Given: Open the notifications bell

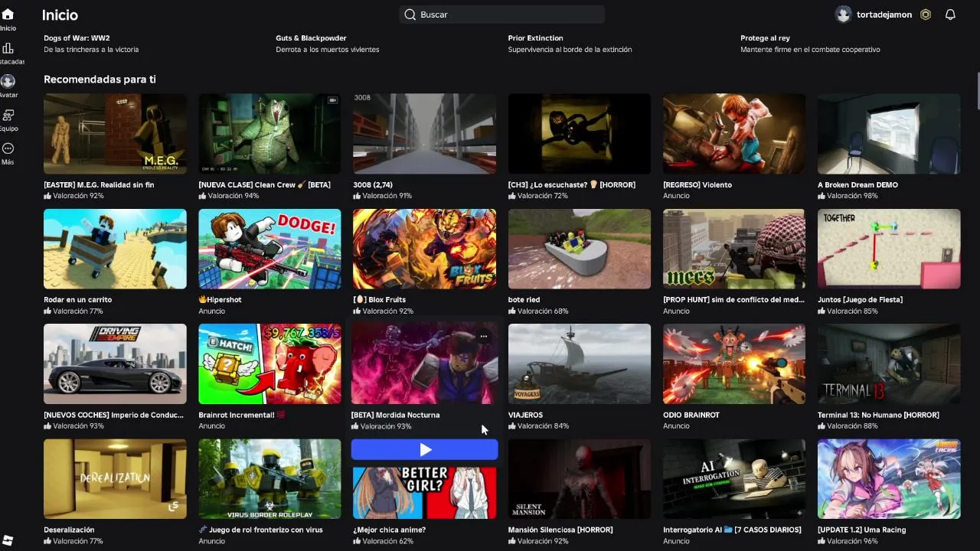Looking at the screenshot, I should point(950,15).
